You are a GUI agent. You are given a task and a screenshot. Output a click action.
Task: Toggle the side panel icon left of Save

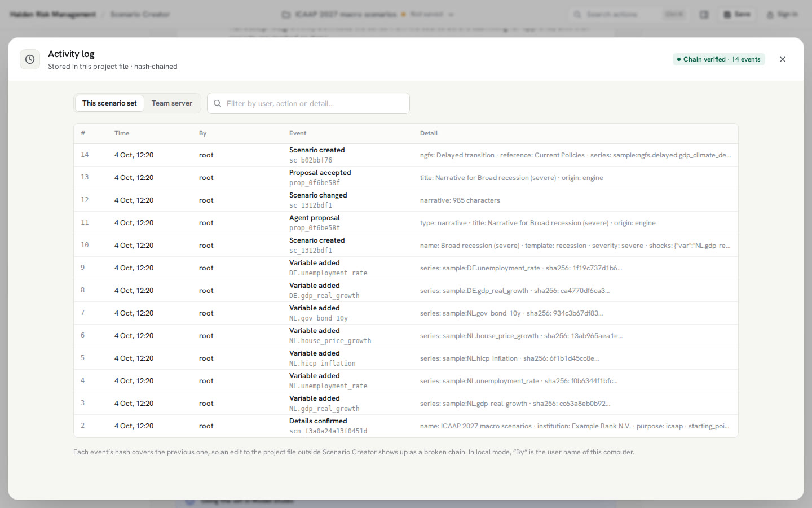[704, 14]
